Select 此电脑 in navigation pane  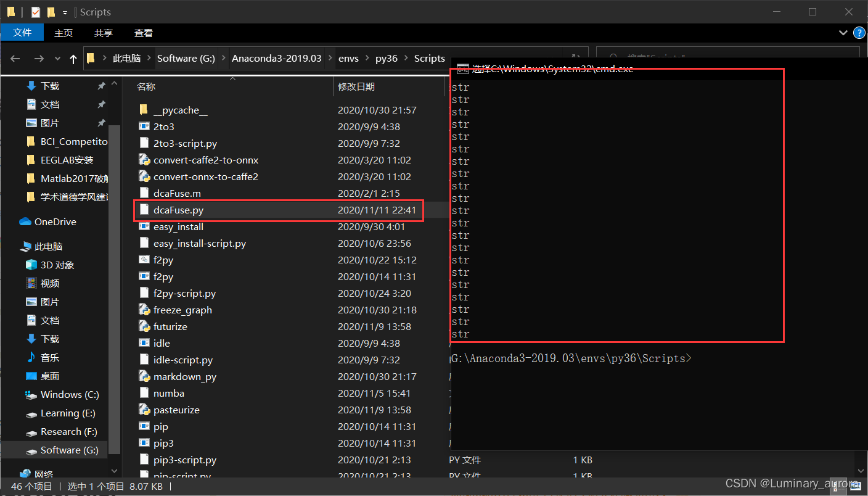48,247
